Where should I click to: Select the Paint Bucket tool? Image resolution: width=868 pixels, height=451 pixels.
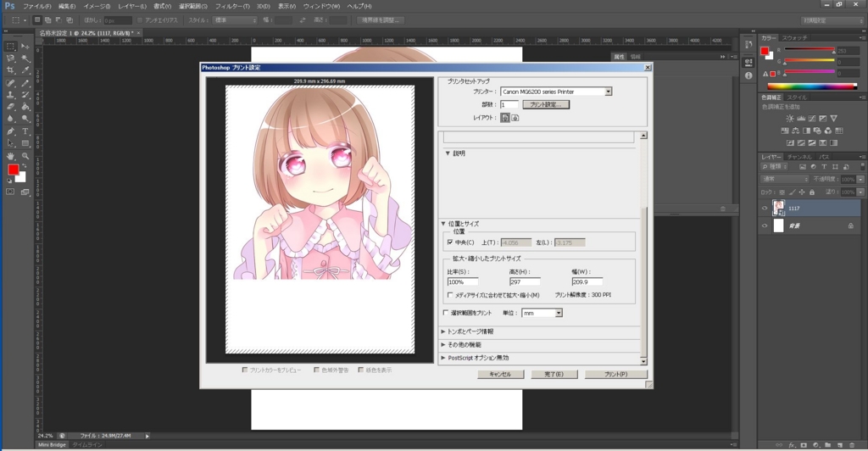click(x=25, y=107)
